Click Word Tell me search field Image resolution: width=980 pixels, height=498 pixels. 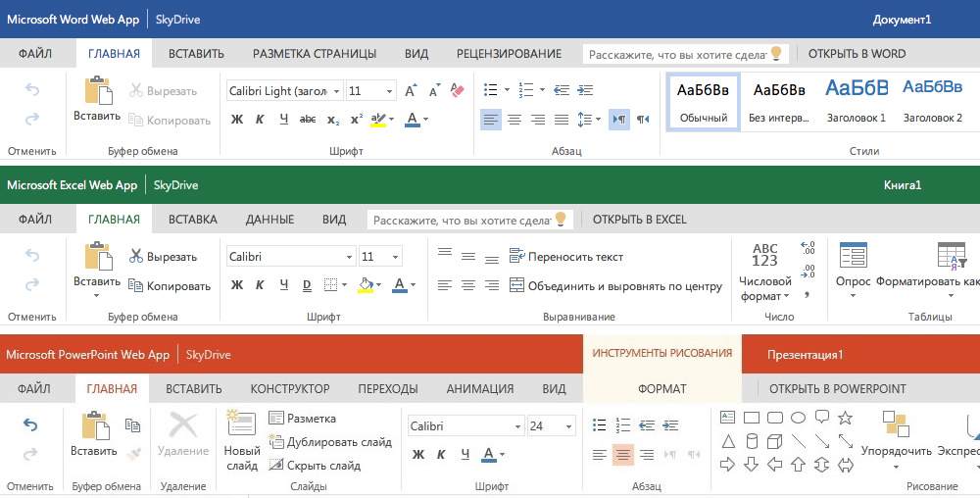click(x=686, y=54)
